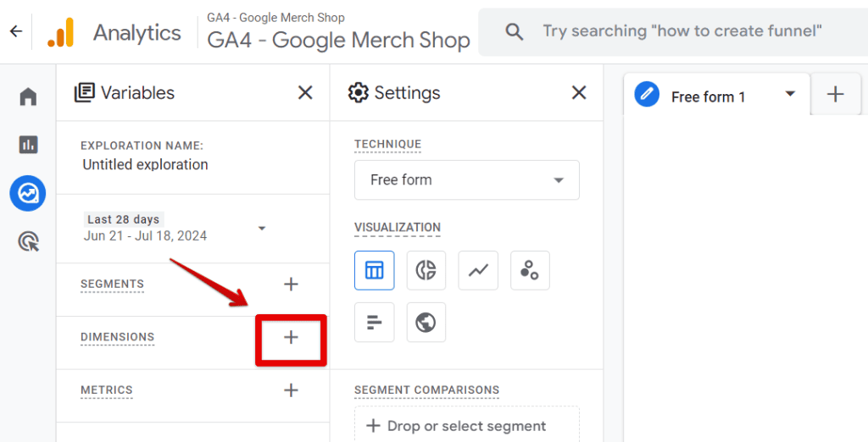
Task: Select the table visualization icon
Action: [x=374, y=270]
